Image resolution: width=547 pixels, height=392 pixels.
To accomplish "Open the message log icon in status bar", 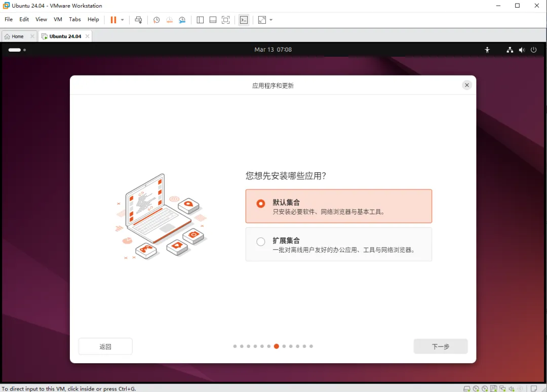I will 534,388.
